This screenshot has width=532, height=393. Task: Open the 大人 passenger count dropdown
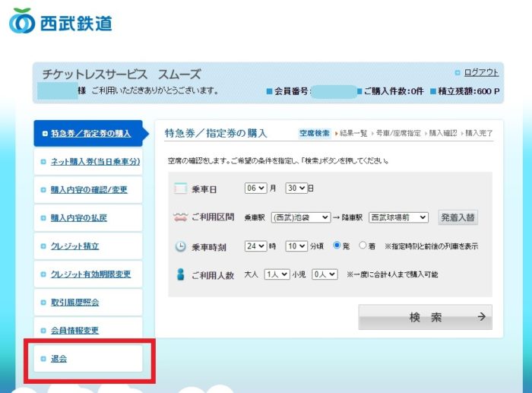(x=277, y=274)
